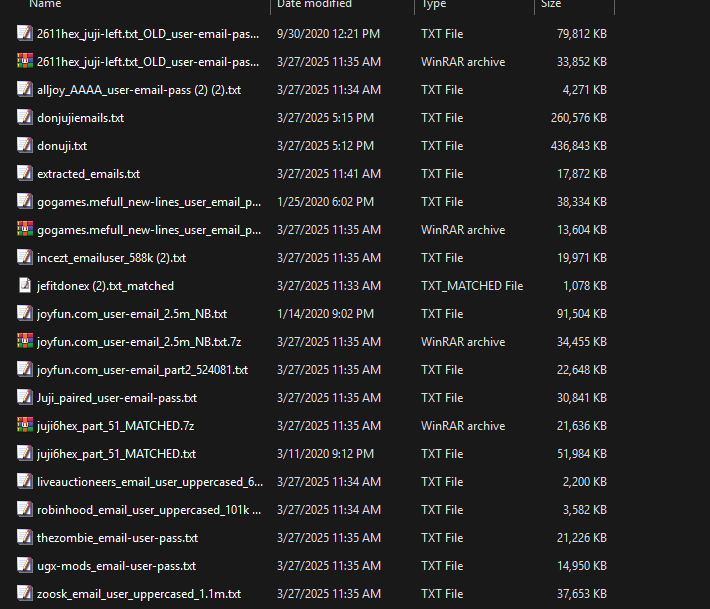Select file name extracted_emails.txt
710x609 pixels.
pos(88,174)
